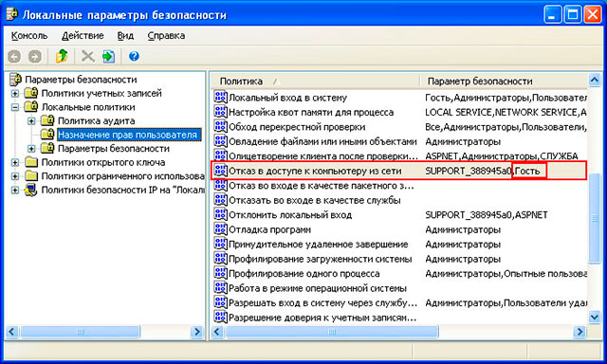This screenshot has height=364, width=607.
Task: Maximize the Локальные параметры безопасности window
Action: [573, 15]
